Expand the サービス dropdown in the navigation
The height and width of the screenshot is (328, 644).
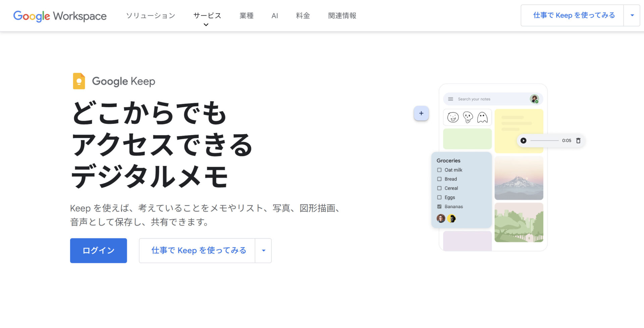click(x=207, y=15)
